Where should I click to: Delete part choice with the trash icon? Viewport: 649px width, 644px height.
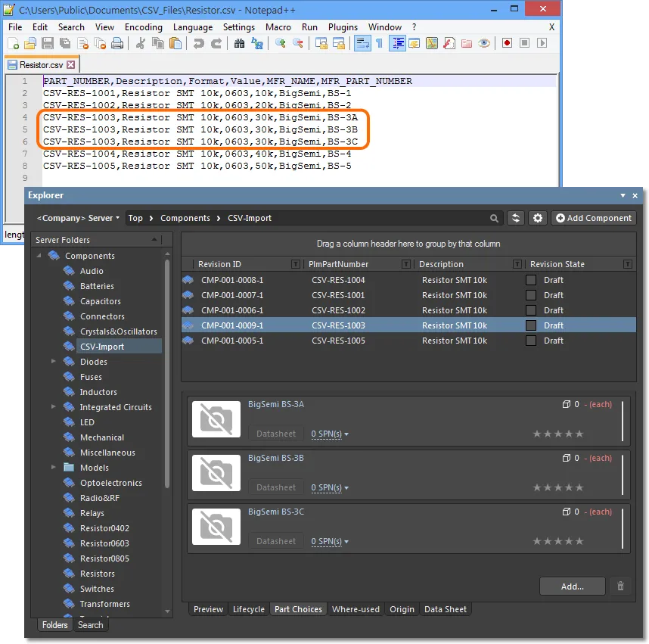(x=620, y=586)
